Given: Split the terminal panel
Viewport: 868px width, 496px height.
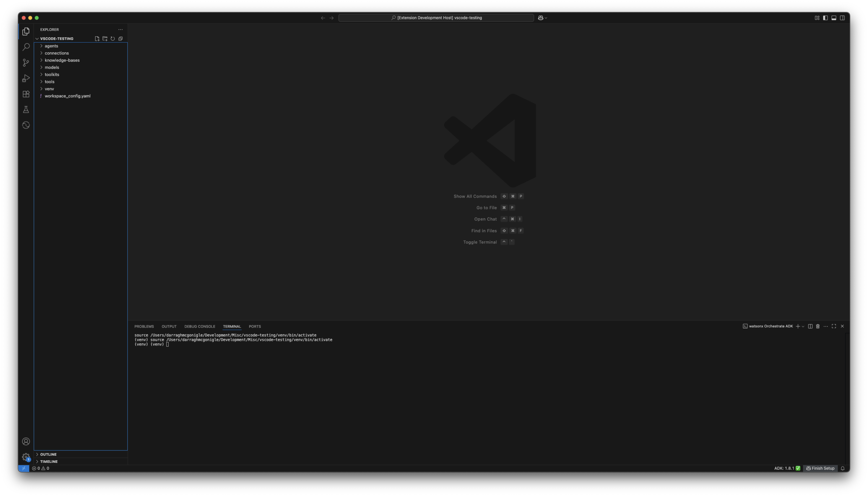Looking at the screenshot, I should 811,326.
